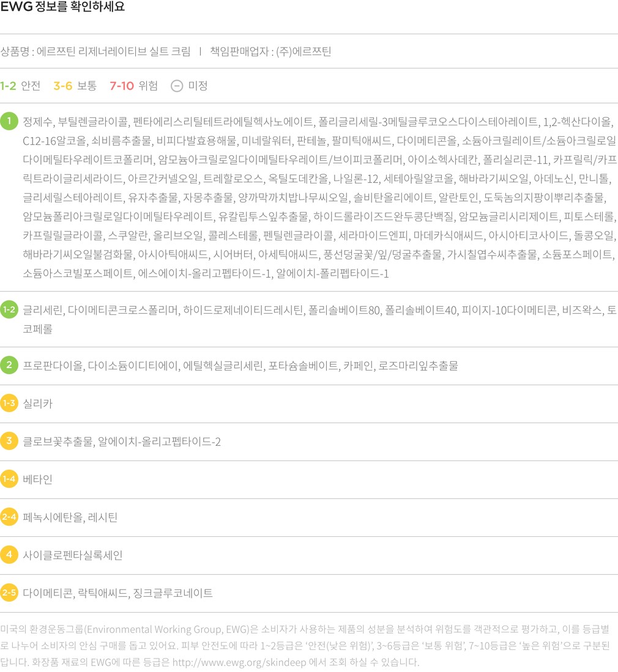
Task: Click the green 1-2 안전 legend label
Action: click(20, 86)
